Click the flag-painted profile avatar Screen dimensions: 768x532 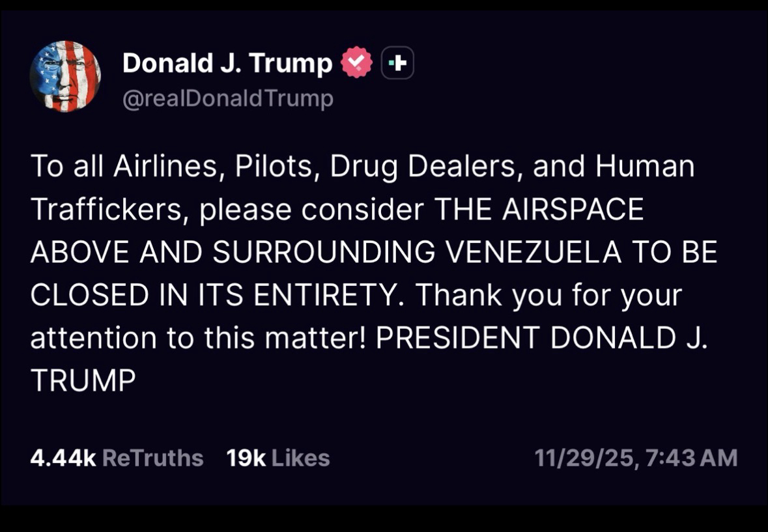pyautogui.click(x=65, y=77)
